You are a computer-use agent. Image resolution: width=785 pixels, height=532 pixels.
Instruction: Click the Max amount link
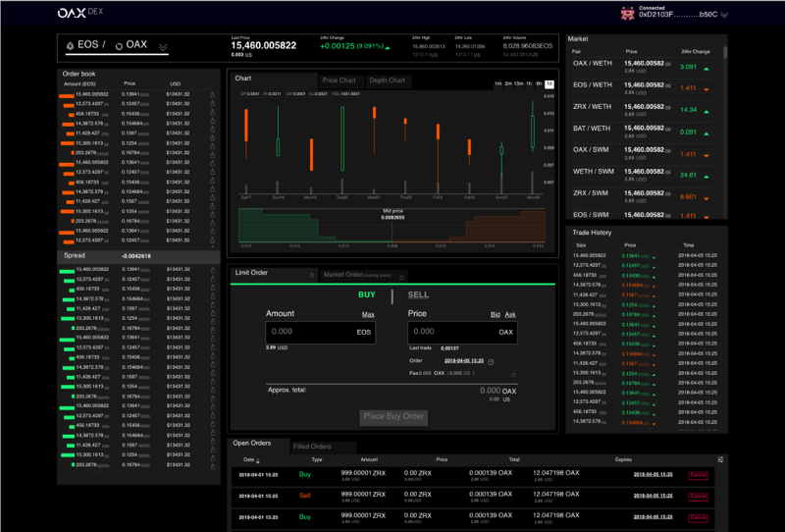368,315
